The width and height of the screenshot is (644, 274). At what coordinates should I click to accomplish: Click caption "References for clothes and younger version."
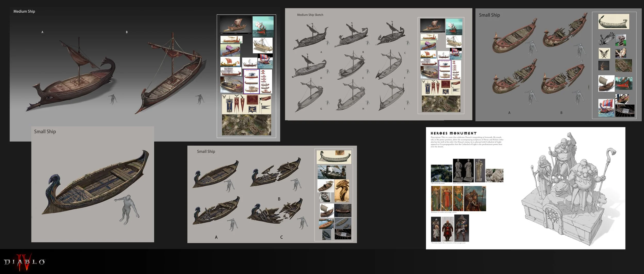point(444,212)
